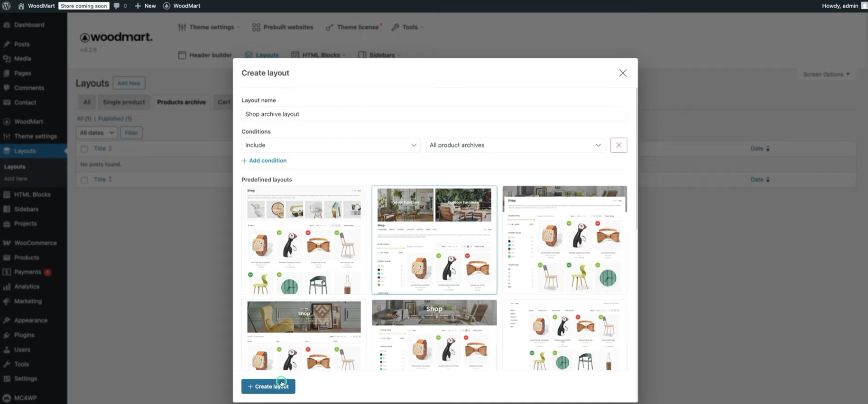Viewport: 868px width, 404px height.
Task: Open Comments from the sidebar
Action: pos(29,88)
